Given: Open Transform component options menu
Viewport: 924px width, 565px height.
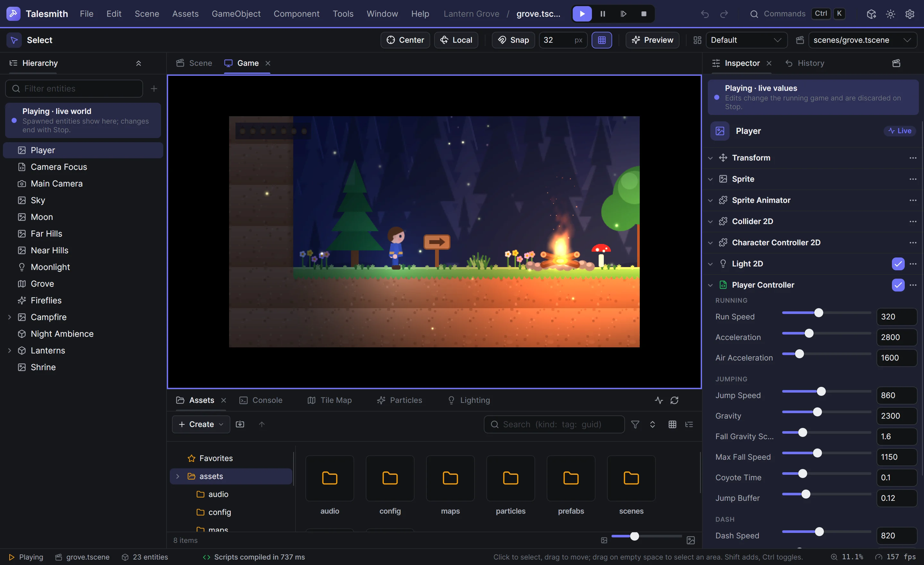Looking at the screenshot, I should (x=913, y=158).
